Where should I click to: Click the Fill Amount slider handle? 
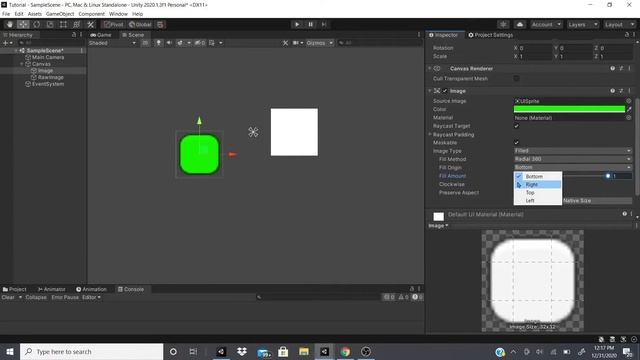[x=608, y=176]
